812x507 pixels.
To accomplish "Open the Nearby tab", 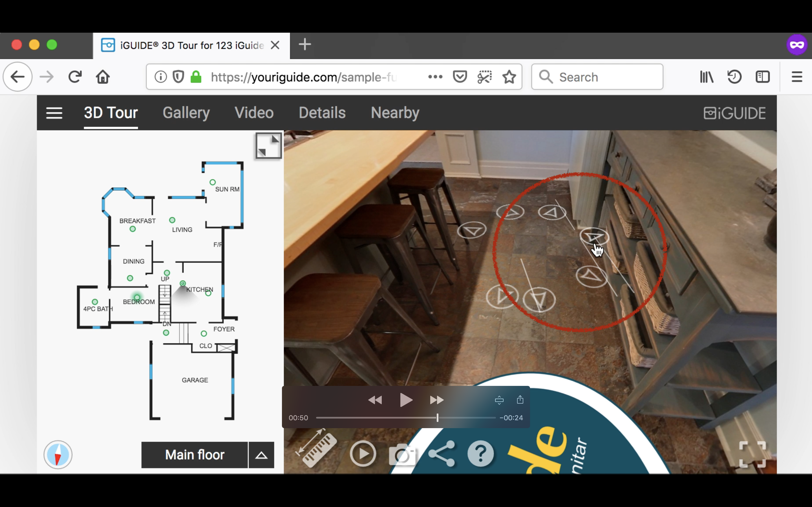I will 395,113.
